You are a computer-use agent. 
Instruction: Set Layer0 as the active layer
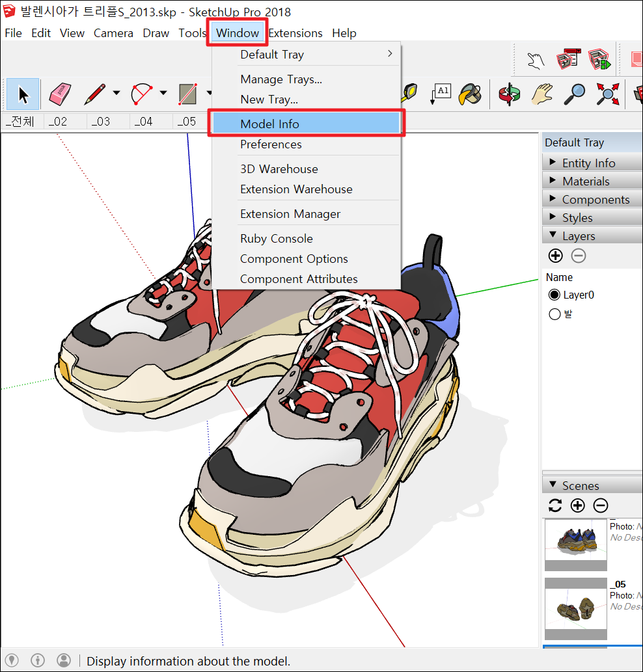(554, 295)
